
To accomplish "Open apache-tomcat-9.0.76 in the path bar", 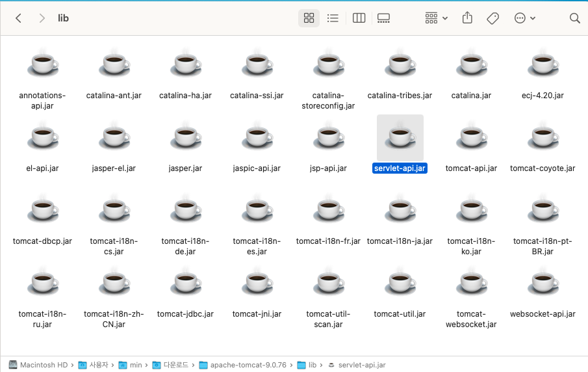I will click(x=242, y=365).
